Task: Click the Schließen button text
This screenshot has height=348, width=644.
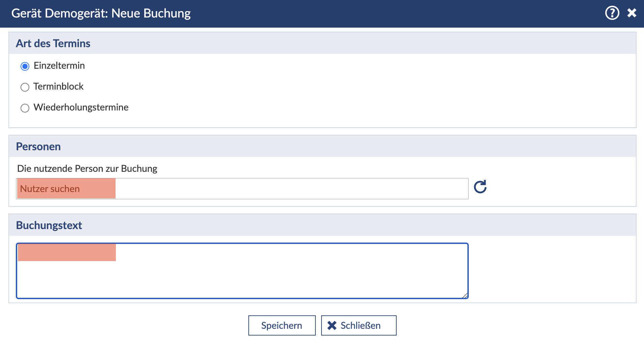Action: 360,325
